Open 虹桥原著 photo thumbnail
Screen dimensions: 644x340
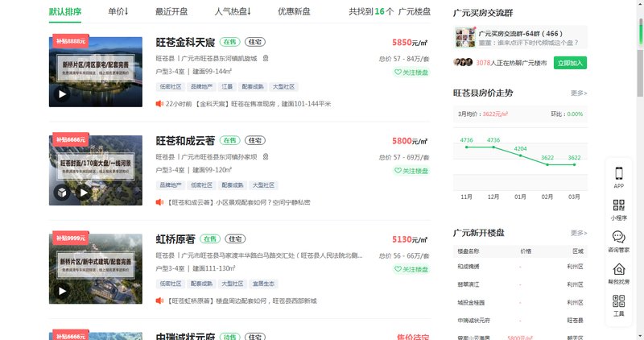coord(96,269)
